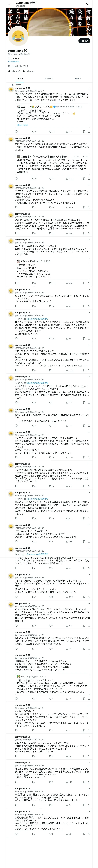This screenshot has width=98, height=868.
Task: Select the Posts tab
Action: (x=20, y=79)
